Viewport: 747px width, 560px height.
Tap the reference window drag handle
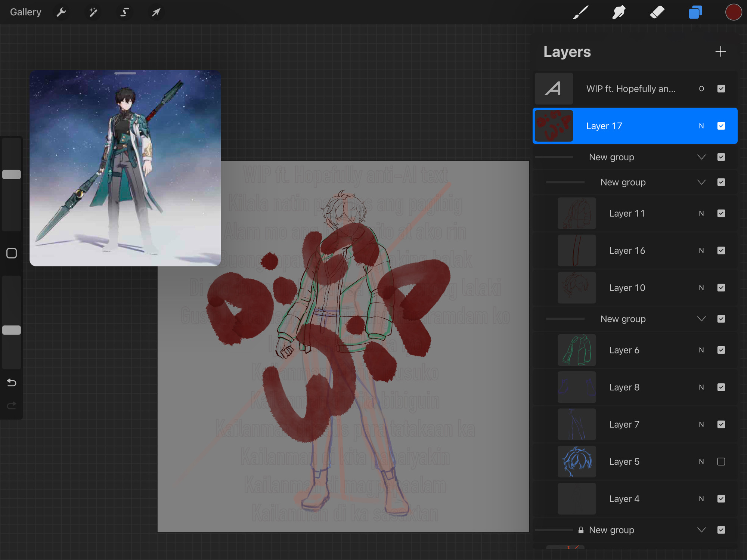[125, 74]
